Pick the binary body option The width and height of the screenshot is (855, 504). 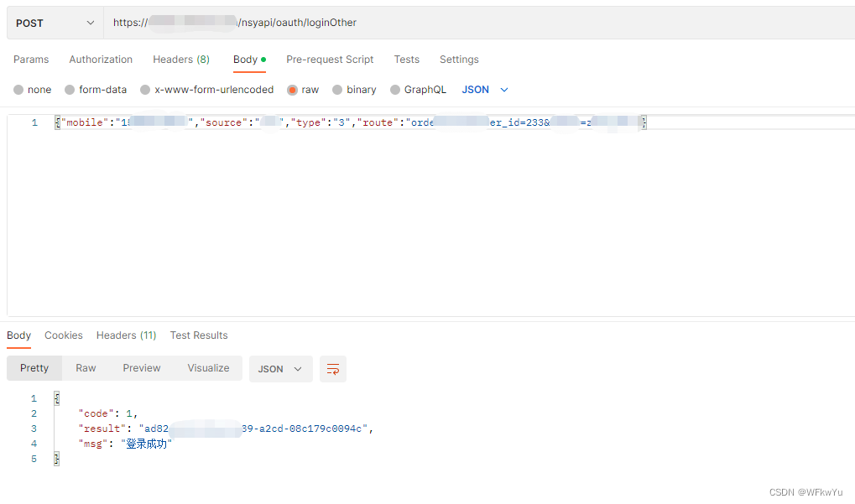pyautogui.click(x=338, y=90)
